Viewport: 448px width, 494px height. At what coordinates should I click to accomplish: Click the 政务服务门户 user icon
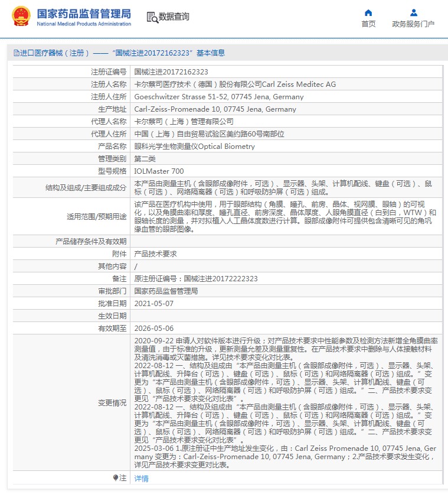click(414, 13)
